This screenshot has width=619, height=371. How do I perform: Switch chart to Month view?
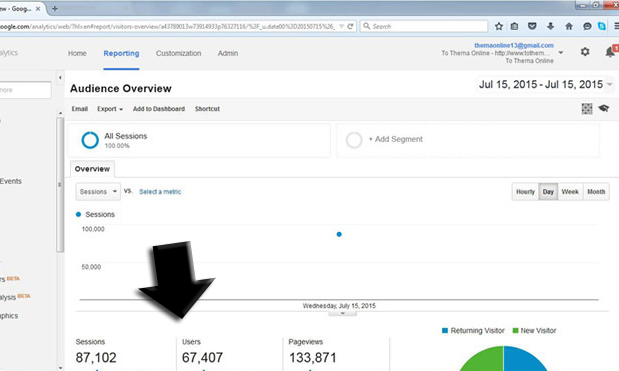click(596, 192)
